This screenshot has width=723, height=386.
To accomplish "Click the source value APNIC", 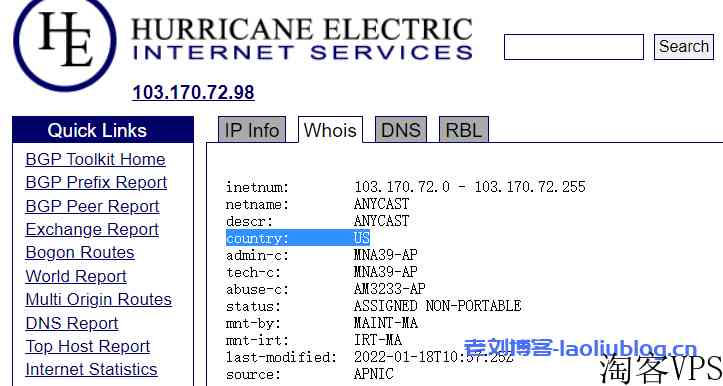I will 373,374.
